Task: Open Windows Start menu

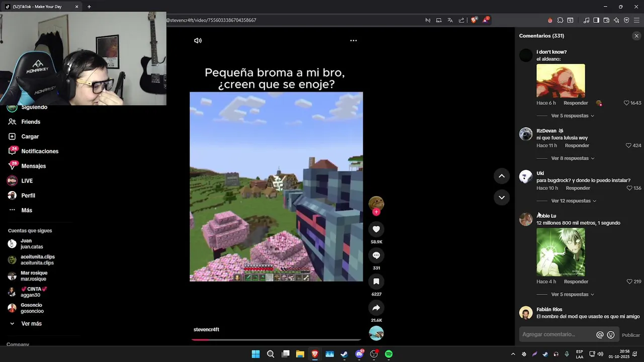Action: coord(256,354)
